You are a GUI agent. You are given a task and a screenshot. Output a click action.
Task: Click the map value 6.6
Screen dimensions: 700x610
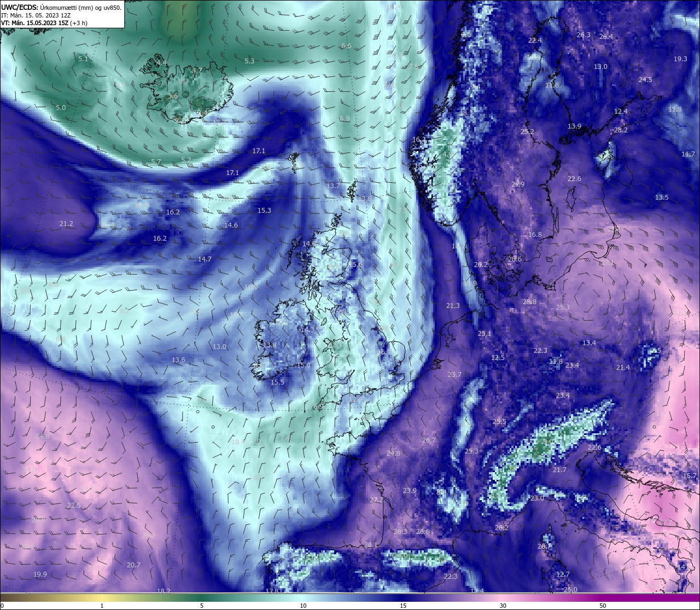pyautogui.click(x=346, y=46)
